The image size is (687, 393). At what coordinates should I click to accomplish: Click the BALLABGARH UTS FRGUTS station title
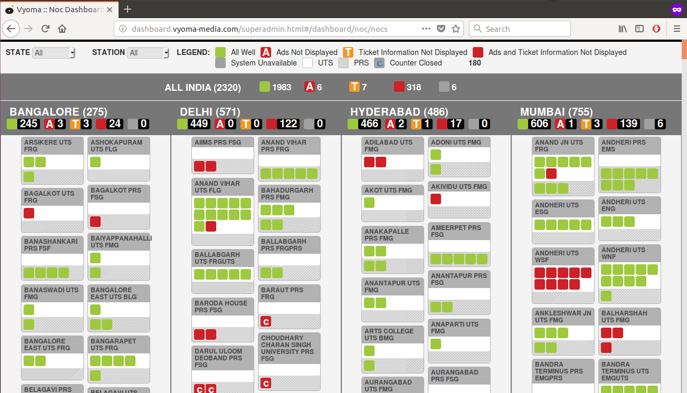coord(217,258)
